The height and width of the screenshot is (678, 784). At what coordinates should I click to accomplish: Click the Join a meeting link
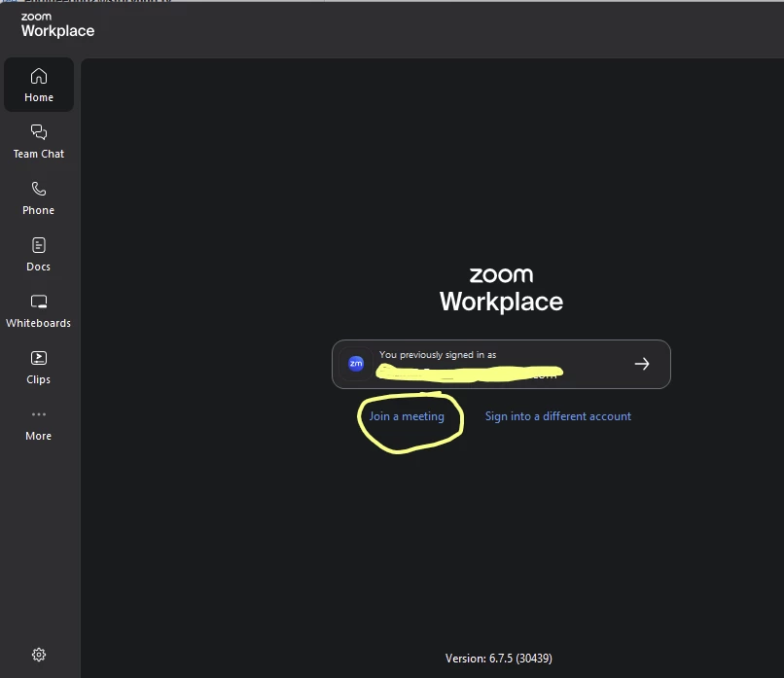click(x=407, y=416)
